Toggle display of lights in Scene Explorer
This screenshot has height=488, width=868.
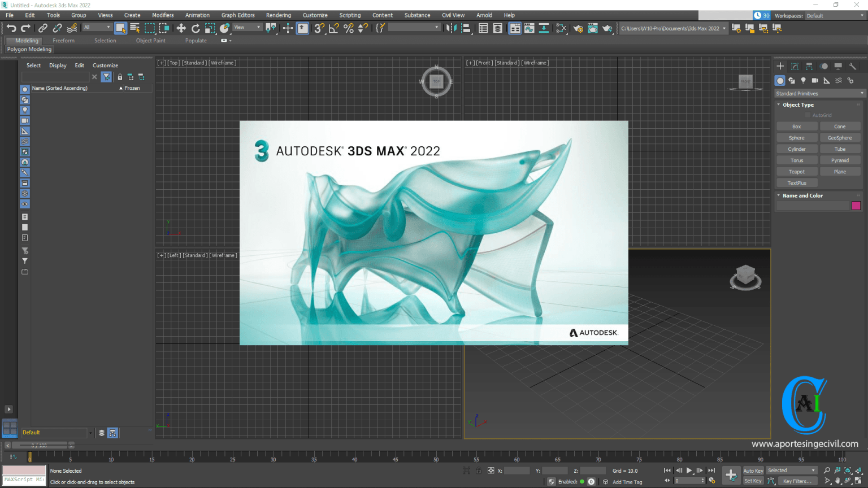[25, 110]
